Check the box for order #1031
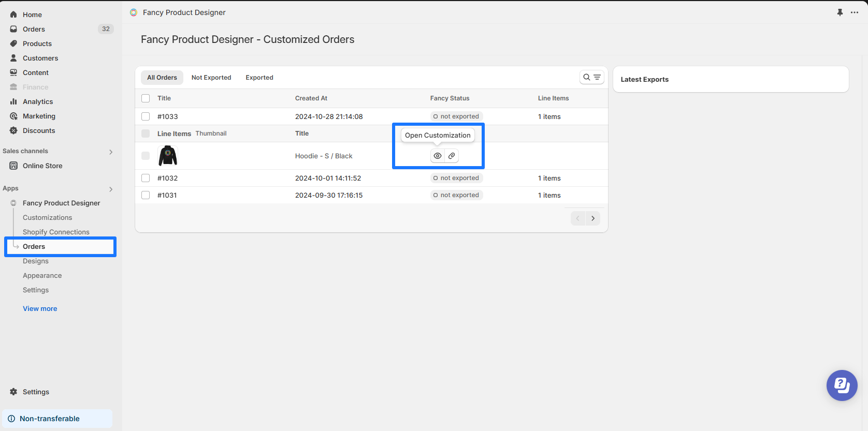868x431 pixels. 146,195
